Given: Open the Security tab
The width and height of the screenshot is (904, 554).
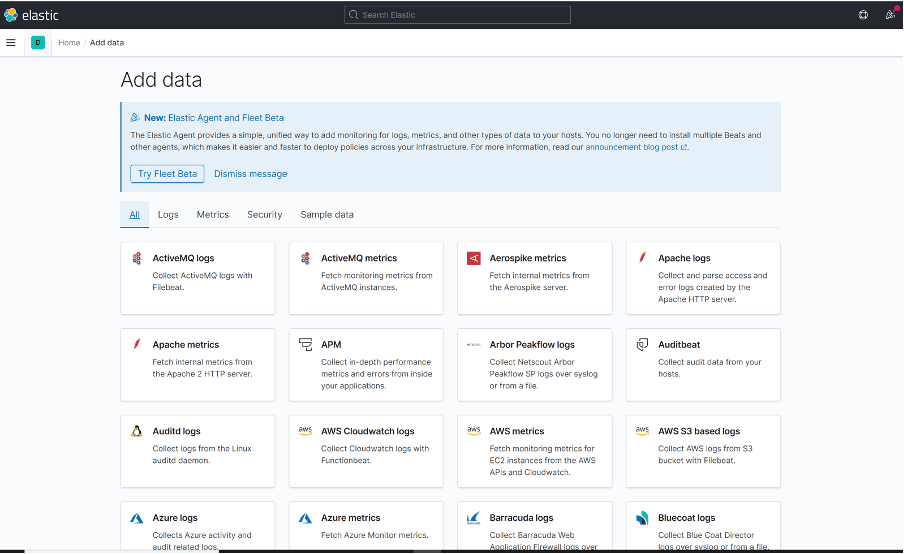Looking at the screenshot, I should 265,214.
